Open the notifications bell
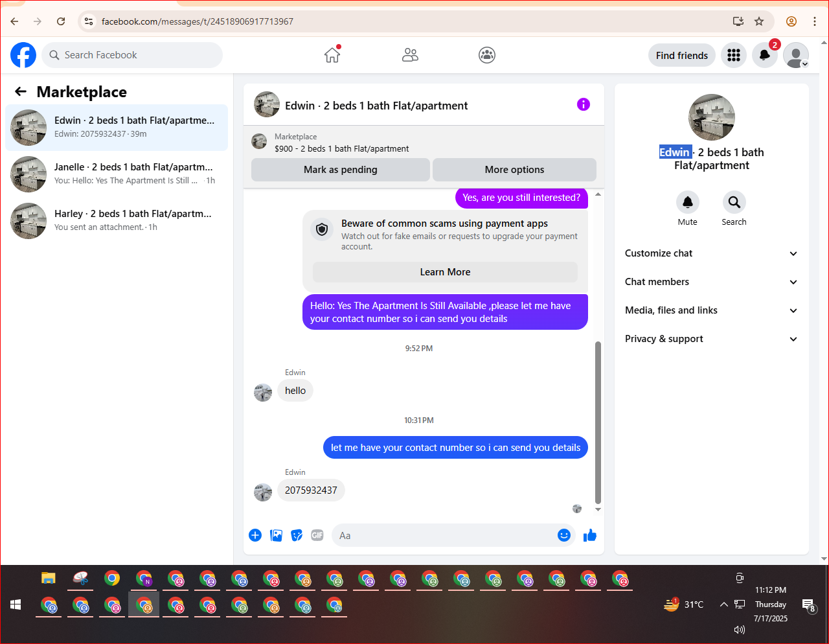829x644 pixels. pos(765,56)
